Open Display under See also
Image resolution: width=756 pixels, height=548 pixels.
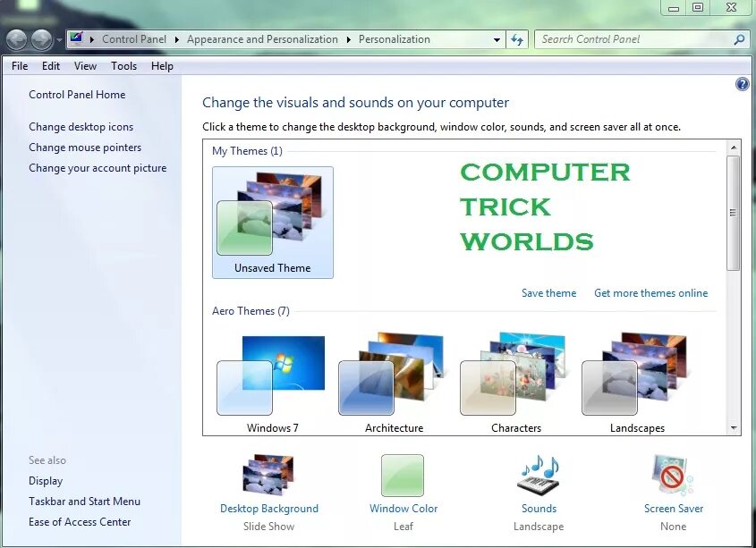46,481
